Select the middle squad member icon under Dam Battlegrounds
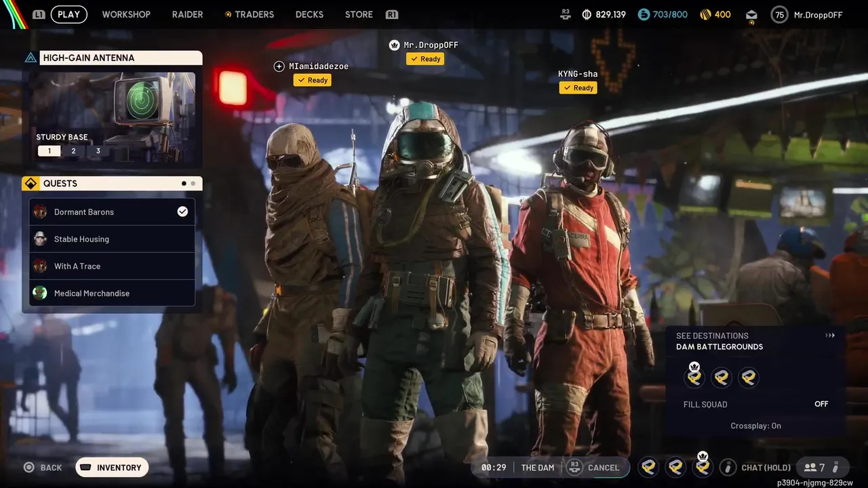 pos(722,378)
